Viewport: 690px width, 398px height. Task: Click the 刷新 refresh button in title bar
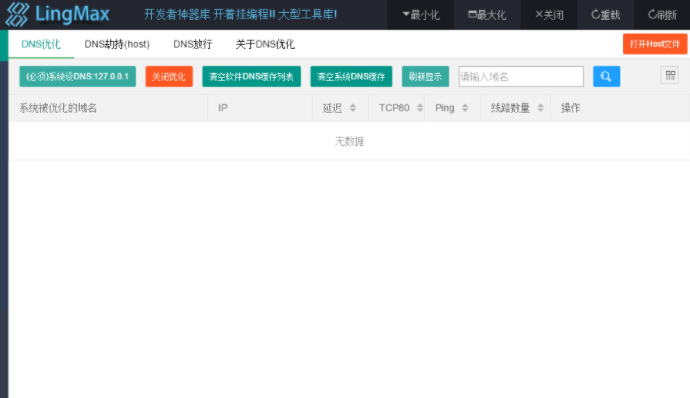tap(662, 15)
